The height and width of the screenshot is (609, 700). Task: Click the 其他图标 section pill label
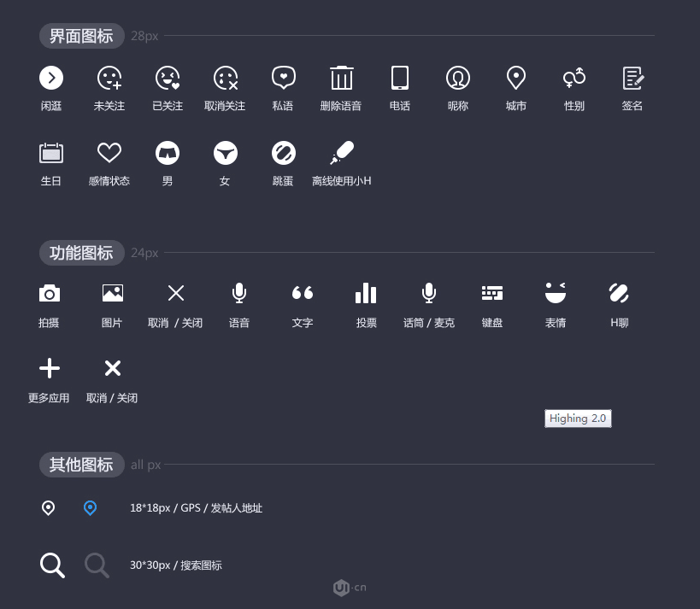tap(82, 465)
